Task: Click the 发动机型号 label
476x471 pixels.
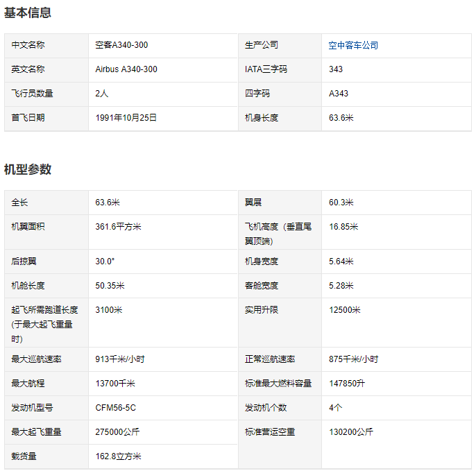Action: (32, 408)
